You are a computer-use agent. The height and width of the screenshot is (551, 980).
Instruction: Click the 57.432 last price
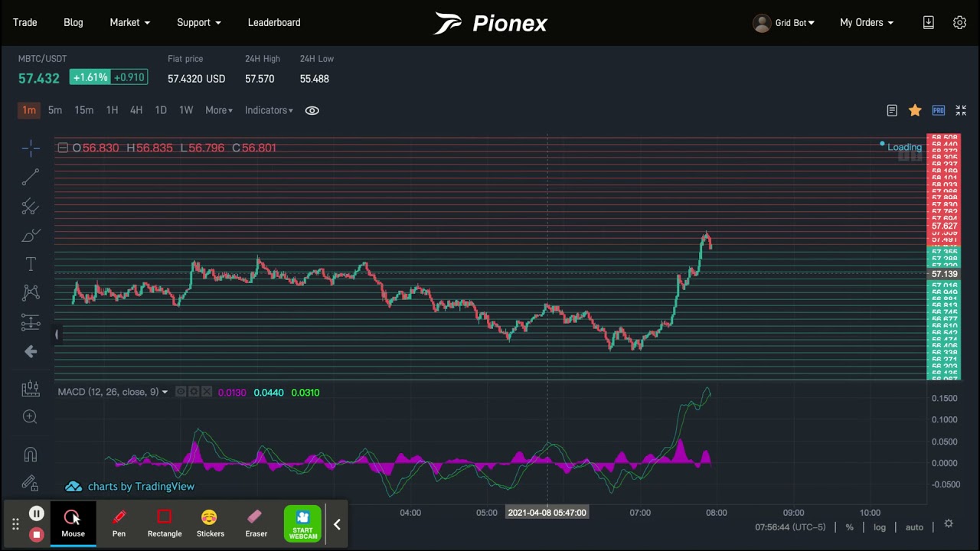(39, 78)
